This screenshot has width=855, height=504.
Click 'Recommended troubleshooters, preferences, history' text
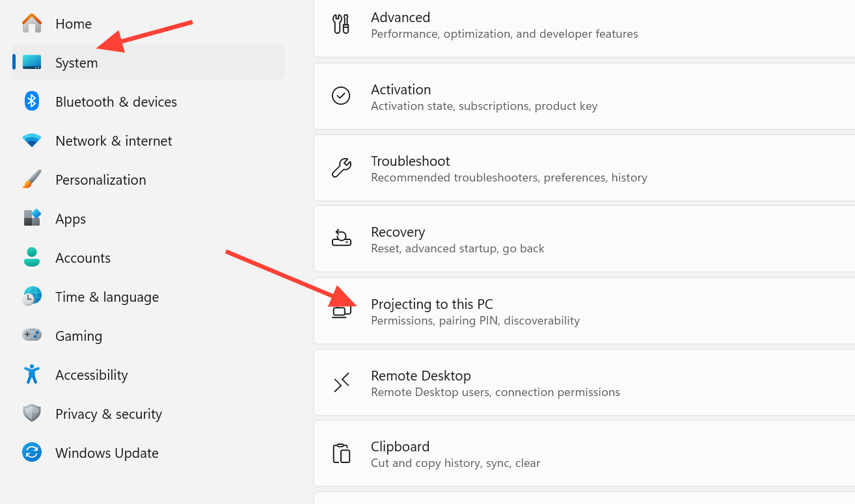(509, 178)
